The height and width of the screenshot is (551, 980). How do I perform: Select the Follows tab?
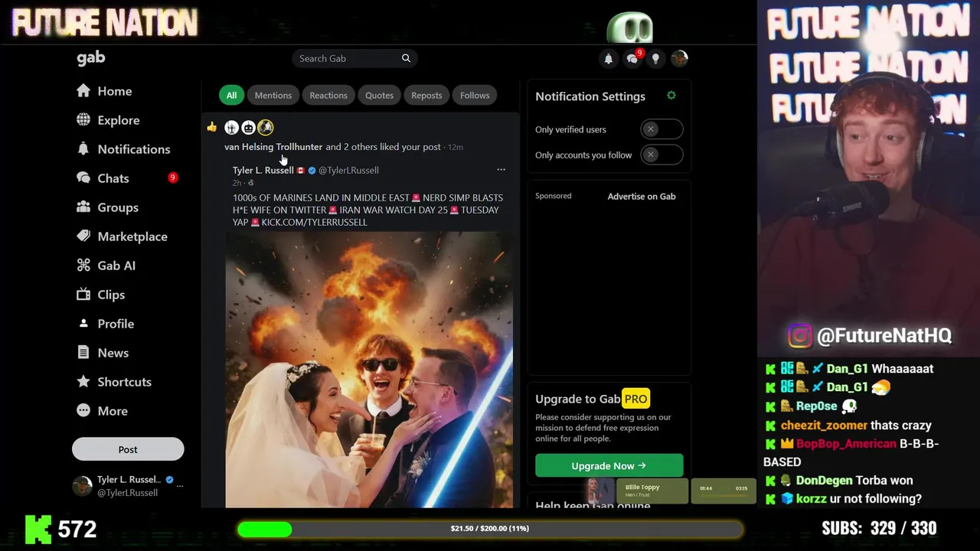pos(475,95)
